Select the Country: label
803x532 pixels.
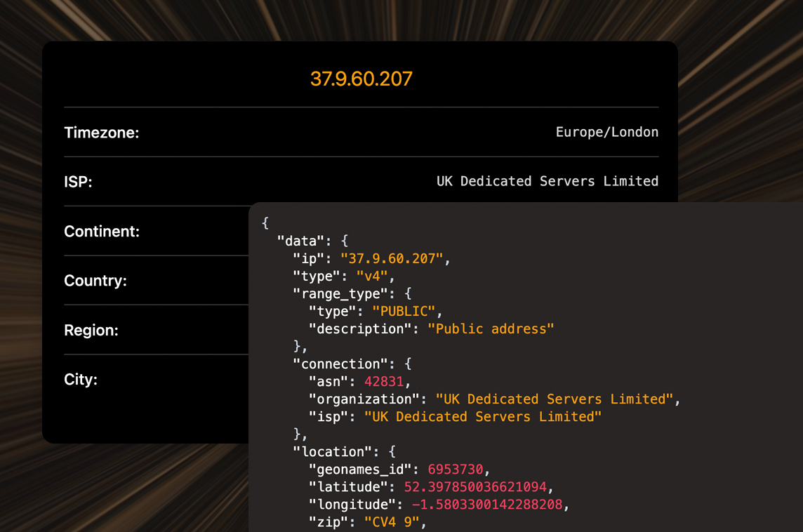coord(95,281)
